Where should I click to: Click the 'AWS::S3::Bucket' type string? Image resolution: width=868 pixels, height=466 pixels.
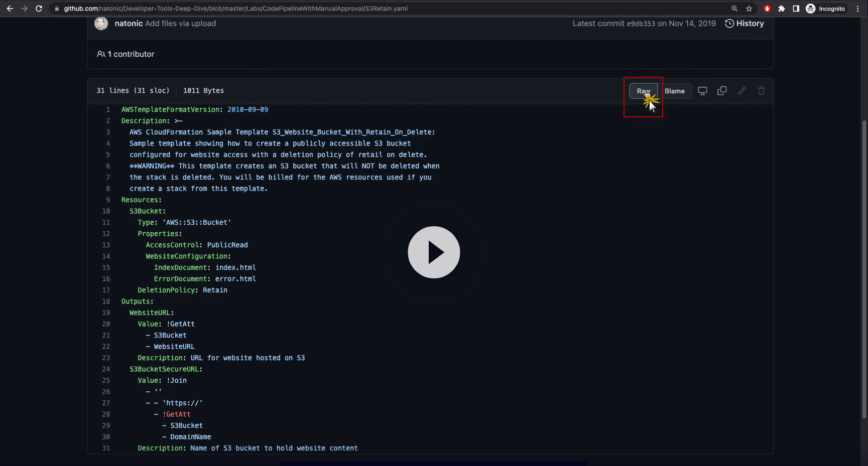(197, 222)
